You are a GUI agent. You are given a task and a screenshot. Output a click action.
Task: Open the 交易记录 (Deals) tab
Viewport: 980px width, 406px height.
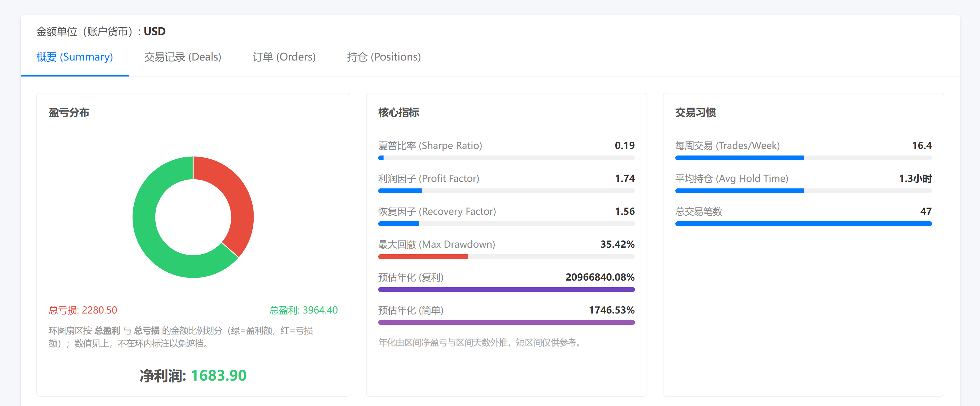pyautogui.click(x=183, y=57)
